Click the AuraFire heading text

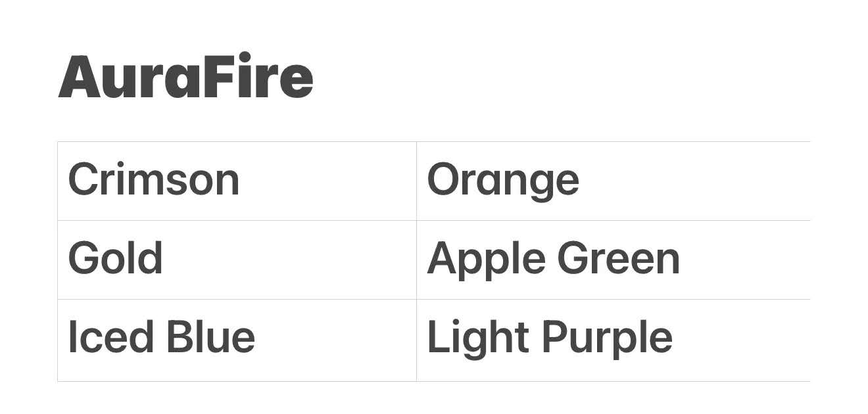pyautogui.click(x=185, y=78)
